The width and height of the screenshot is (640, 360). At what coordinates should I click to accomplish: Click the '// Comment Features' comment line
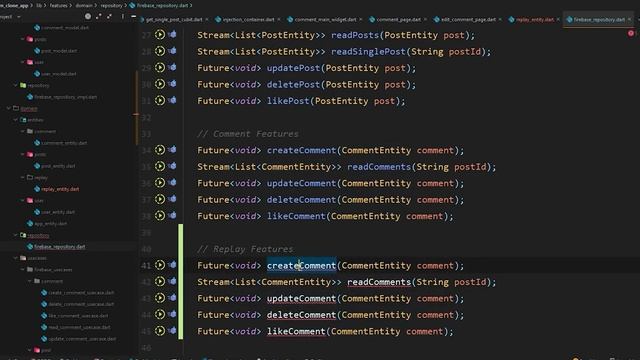pyautogui.click(x=248, y=134)
